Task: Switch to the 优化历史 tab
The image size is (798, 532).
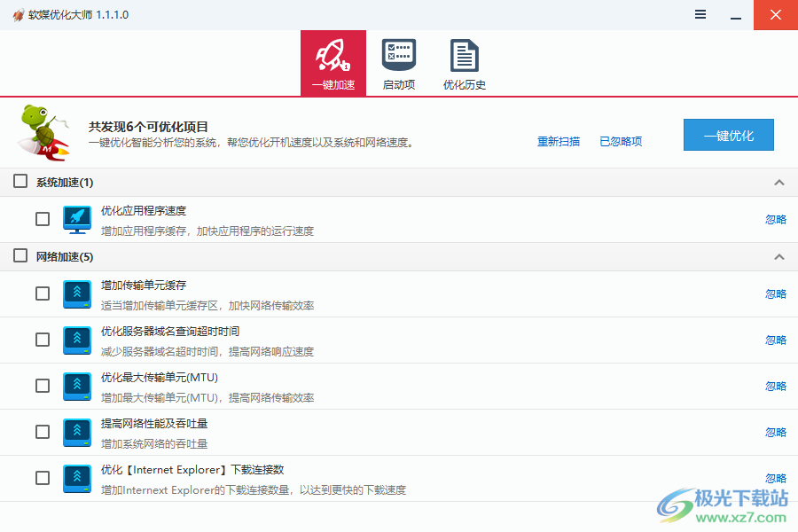Action: coord(464,62)
